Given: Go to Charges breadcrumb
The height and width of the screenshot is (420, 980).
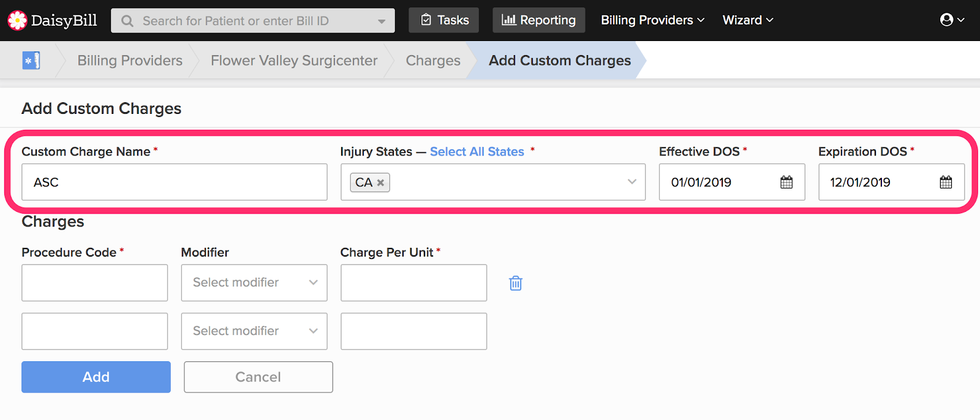Looking at the screenshot, I should coord(433,61).
